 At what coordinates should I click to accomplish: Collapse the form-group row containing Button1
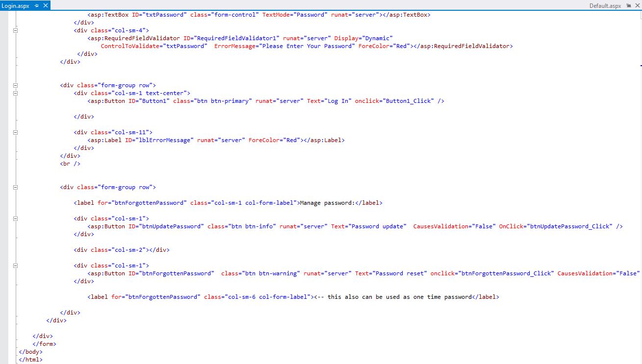[15, 85]
